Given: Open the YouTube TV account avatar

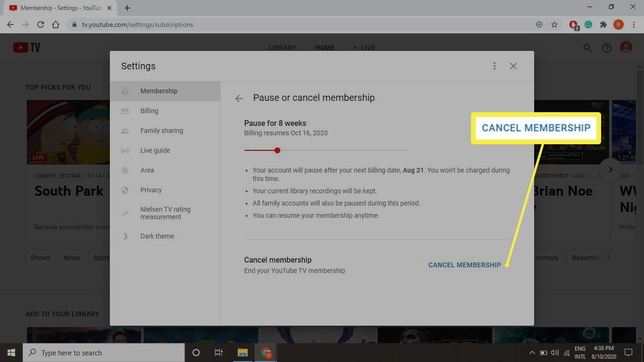Looking at the screenshot, I should 626,47.
